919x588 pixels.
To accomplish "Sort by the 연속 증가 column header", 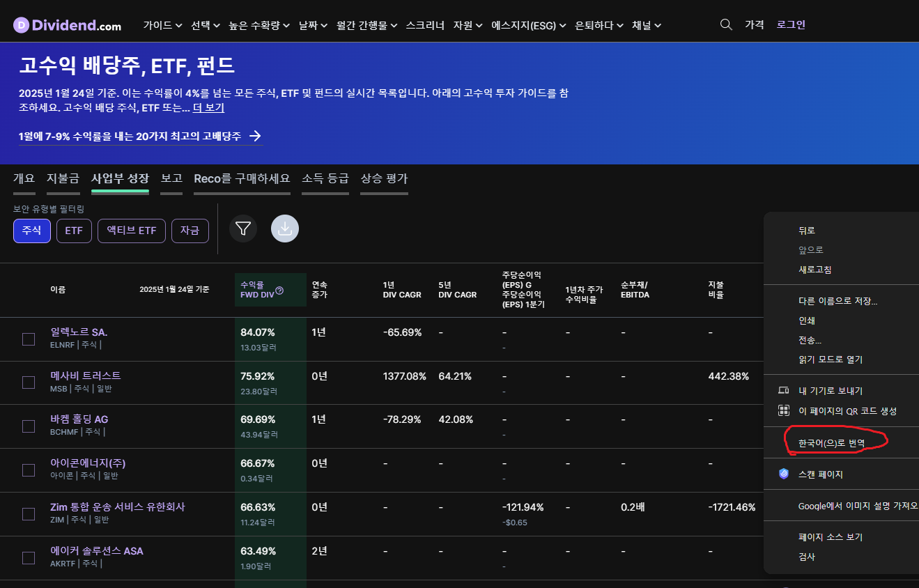I will 320,290.
